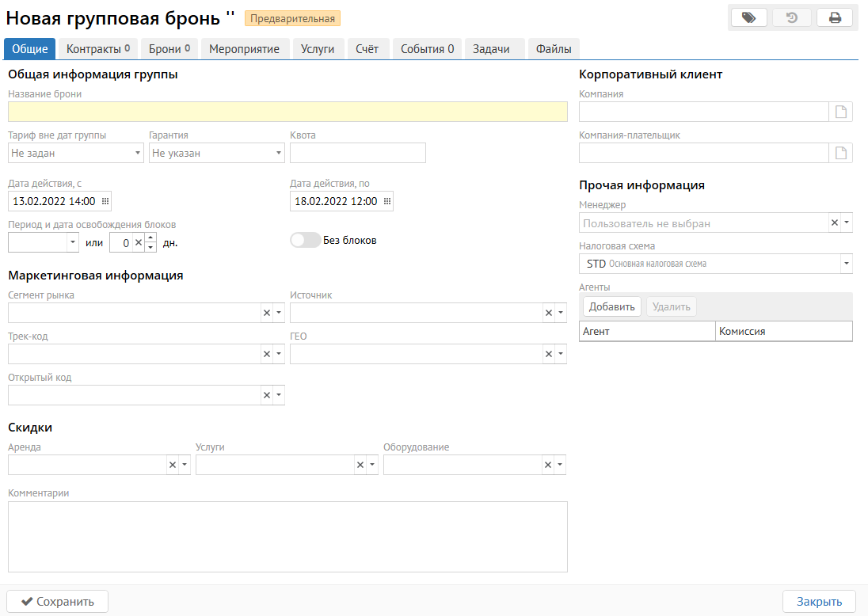
Task: Open calendar picker for Дата действия, с
Action: [x=105, y=202]
